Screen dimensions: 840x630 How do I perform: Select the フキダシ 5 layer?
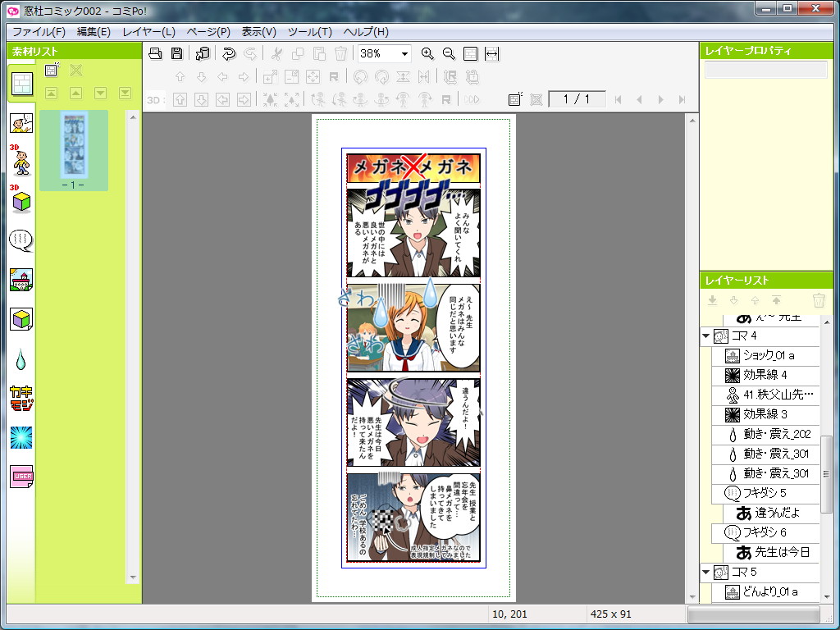tap(765, 493)
